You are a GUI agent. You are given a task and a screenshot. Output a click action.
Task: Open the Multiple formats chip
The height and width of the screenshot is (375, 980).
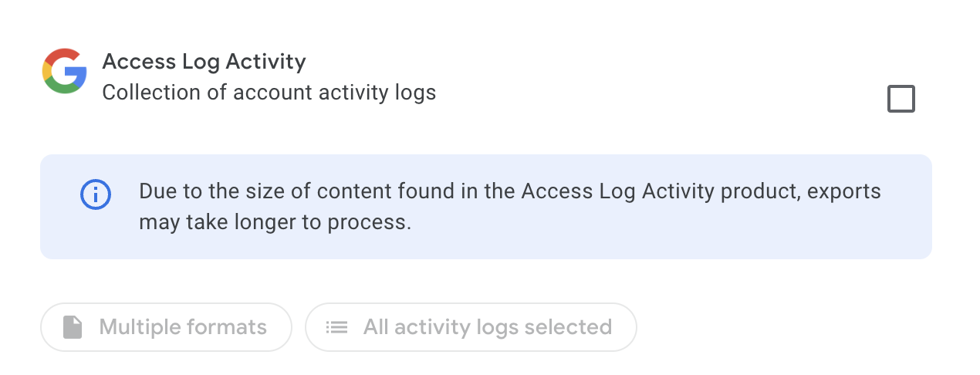pos(166,327)
